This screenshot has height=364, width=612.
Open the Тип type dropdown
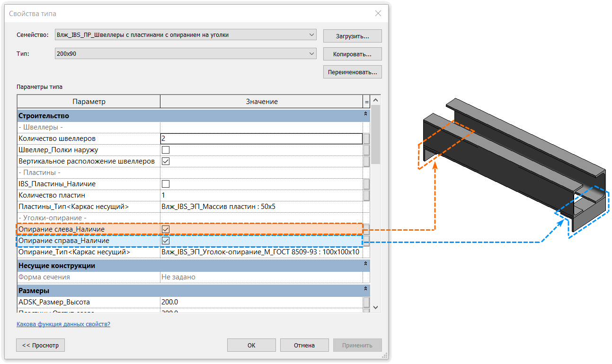click(x=186, y=54)
